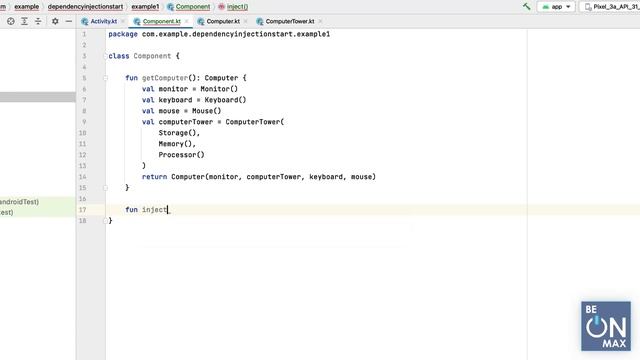This screenshot has height=360, width=640.
Task: Click the 'package' keyword on line 1
Action: 123,34
